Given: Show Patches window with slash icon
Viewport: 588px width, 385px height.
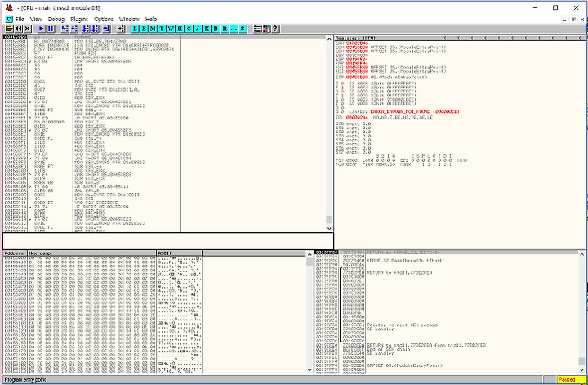Looking at the screenshot, I should pos(198,29).
